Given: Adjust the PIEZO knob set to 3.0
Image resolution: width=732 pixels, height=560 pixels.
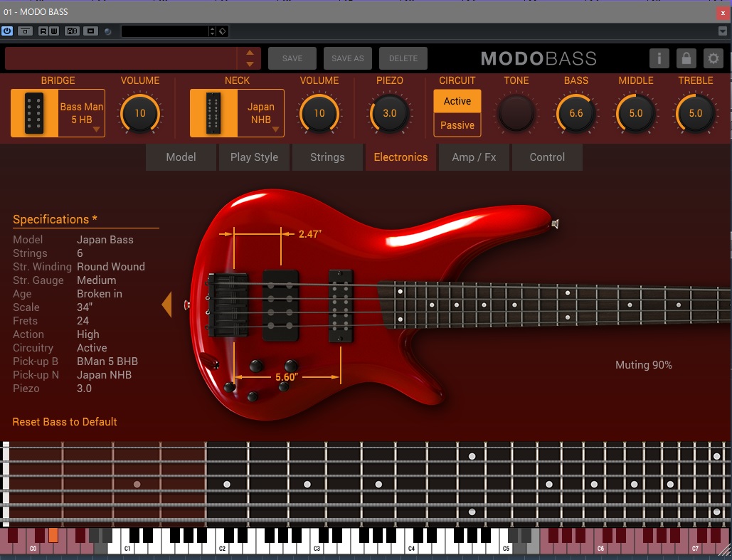Looking at the screenshot, I should click(x=390, y=113).
